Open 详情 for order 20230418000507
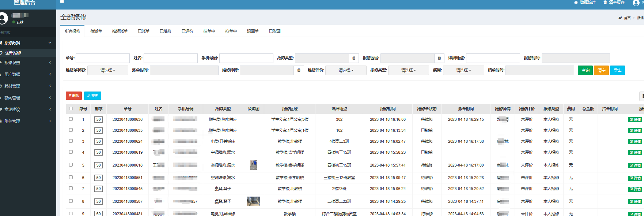 tap(635, 202)
